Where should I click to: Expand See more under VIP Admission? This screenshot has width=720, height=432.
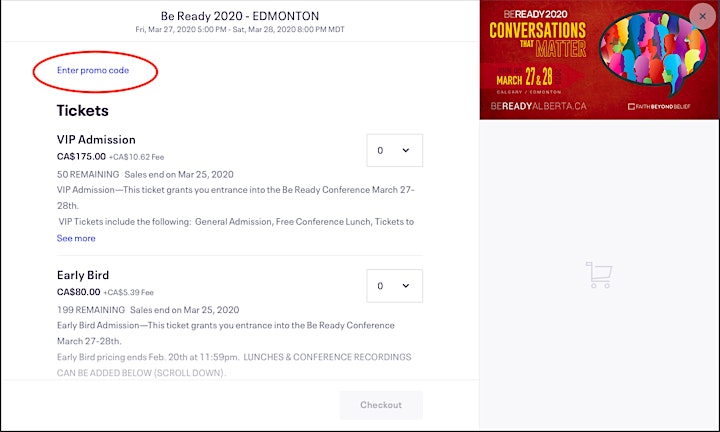76,238
